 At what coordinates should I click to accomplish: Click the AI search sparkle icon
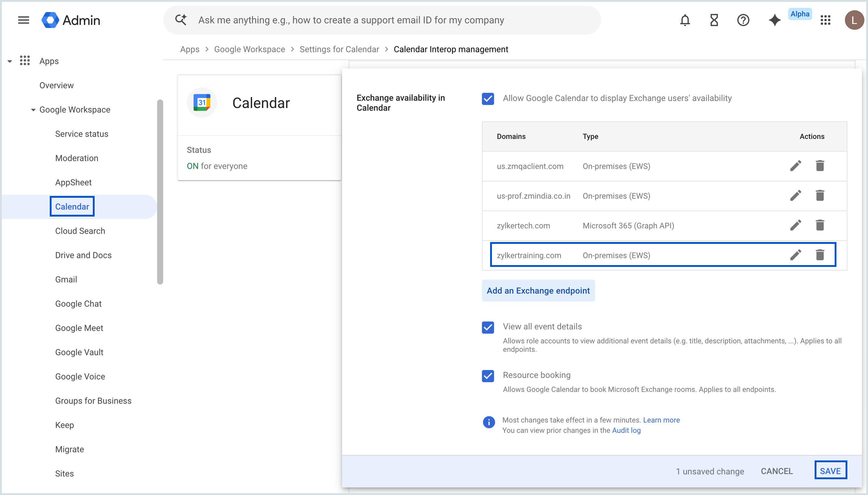click(181, 20)
